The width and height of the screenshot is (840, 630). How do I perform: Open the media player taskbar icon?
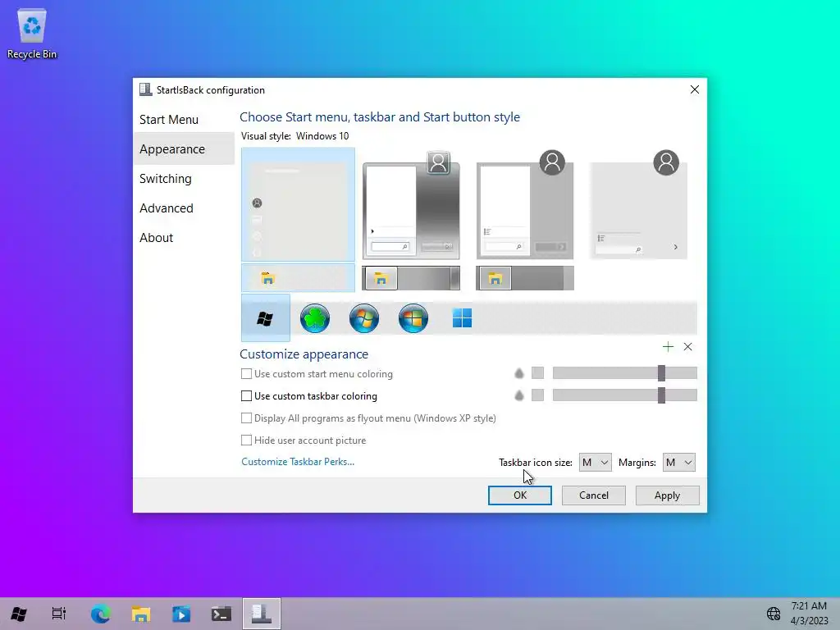tap(181, 614)
